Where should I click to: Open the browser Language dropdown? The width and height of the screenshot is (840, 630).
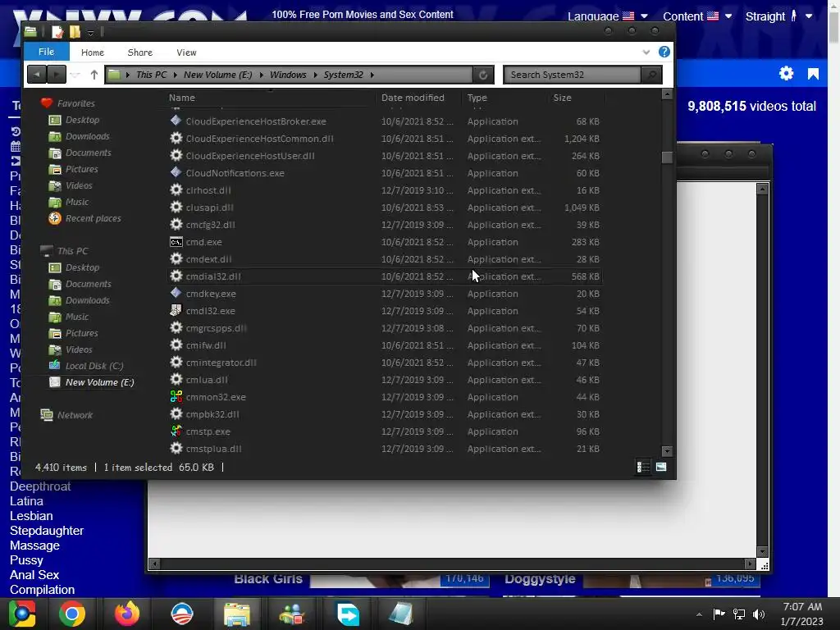pos(608,16)
